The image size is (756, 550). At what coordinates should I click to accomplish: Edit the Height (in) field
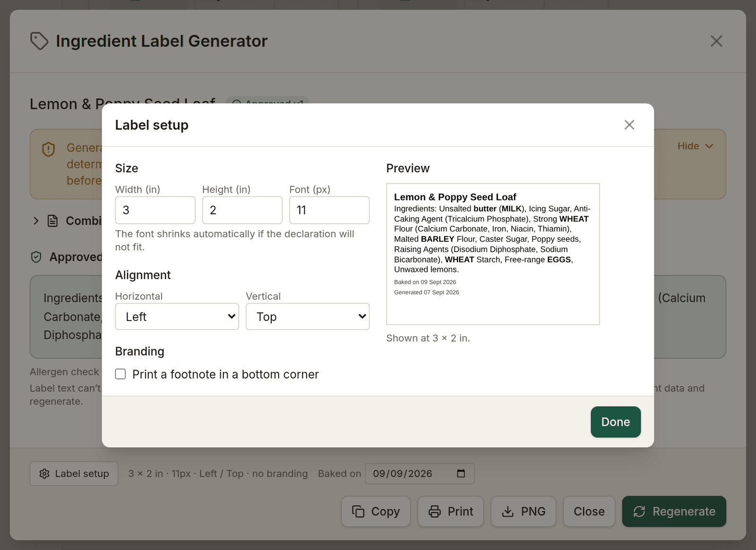[242, 210]
